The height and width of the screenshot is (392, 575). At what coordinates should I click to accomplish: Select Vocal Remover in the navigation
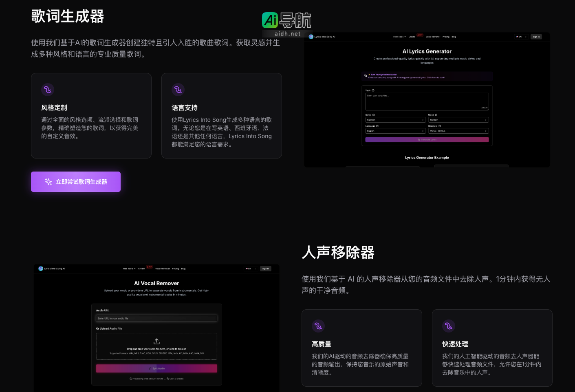433,37
